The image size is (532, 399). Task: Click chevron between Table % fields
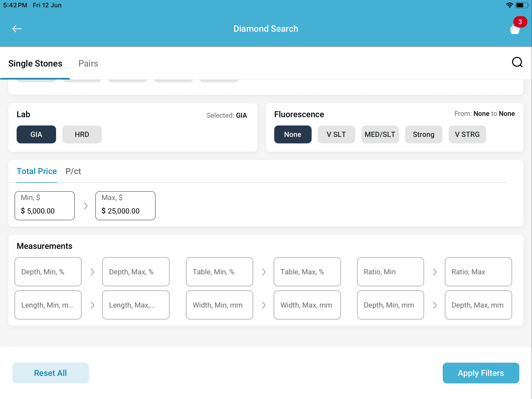click(264, 272)
